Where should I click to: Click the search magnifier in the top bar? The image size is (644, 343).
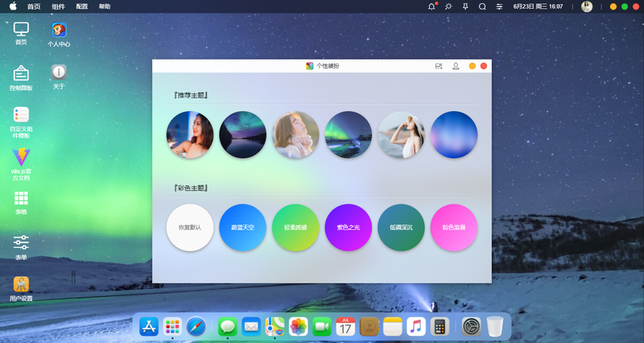482,6
